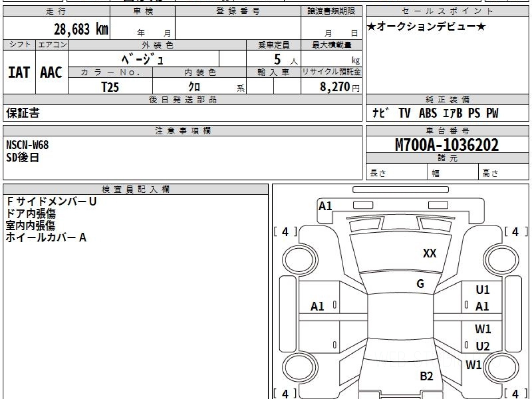Click the 検査員記入欄 section header

pos(136,189)
